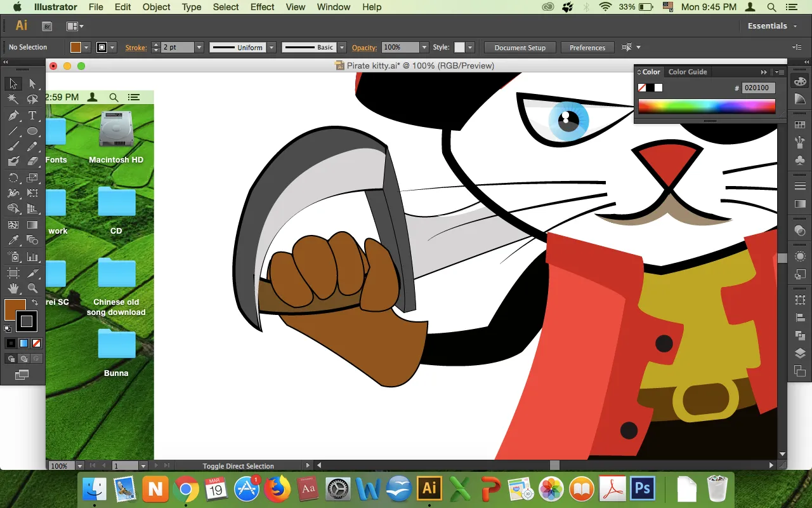Select the Ellipse tool
This screenshot has width=812, height=508.
coord(32,131)
